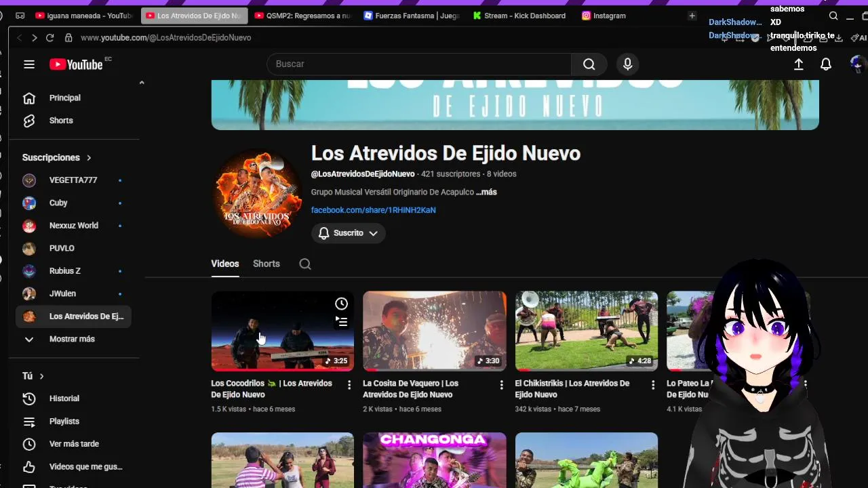Open options menu for El Chikistrikis video

pyautogui.click(x=653, y=385)
